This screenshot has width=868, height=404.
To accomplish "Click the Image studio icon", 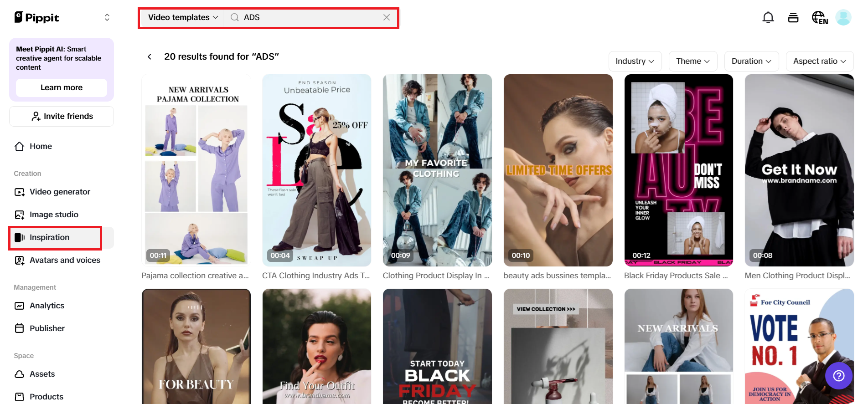I will (20, 215).
